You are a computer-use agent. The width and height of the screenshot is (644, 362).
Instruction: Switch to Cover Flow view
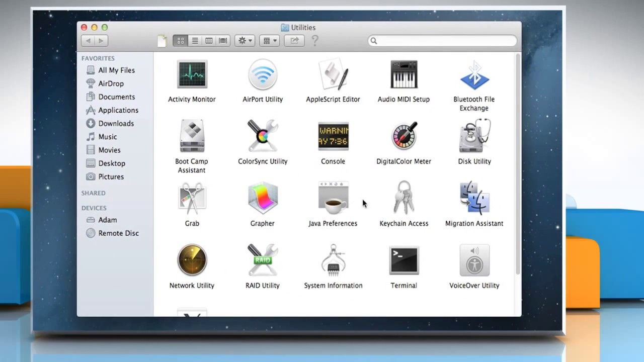[223, 41]
